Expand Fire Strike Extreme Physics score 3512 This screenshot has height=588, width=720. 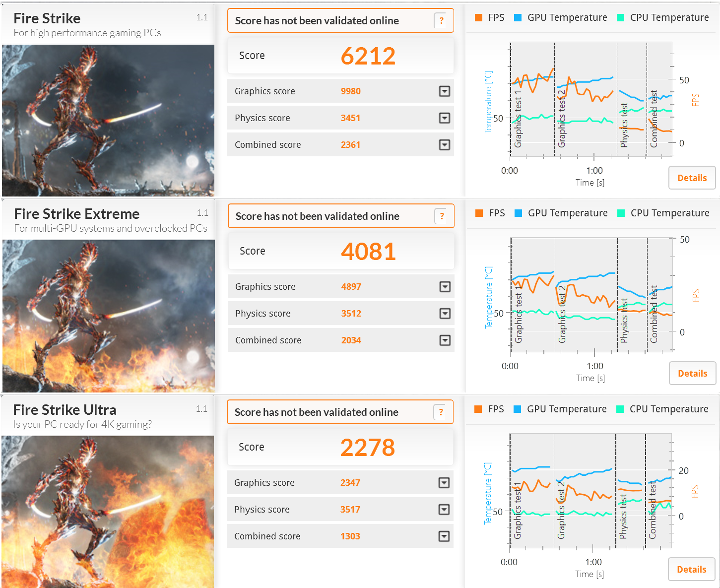pyautogui.click(x=445, y=314)
